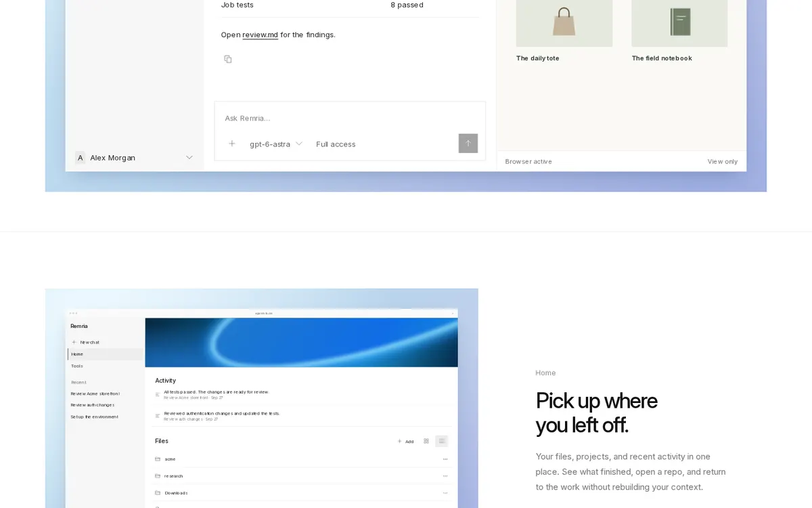Viewport: 812px width, 508px height.
Task: Open more options for acme folder
Action: pyautogui.click(x=445, y=459)
